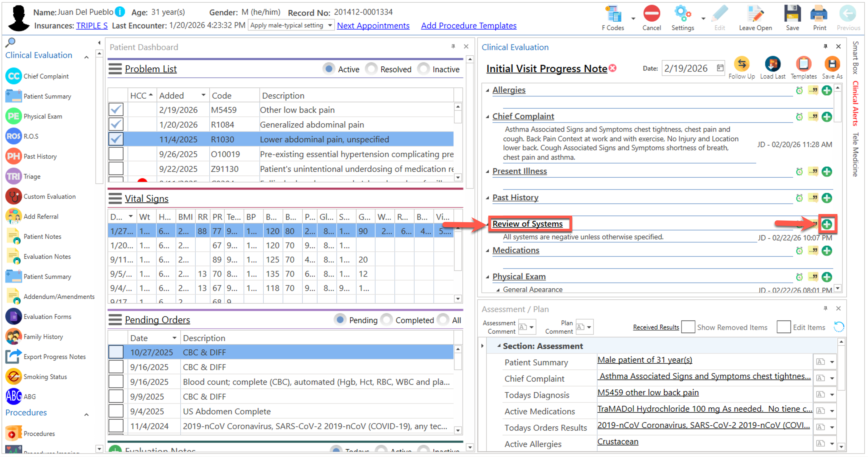Open the Assessment Comment dropdown
Image resolution: width=868 pixels, height=457 pixels.
[x=531, y=327]
